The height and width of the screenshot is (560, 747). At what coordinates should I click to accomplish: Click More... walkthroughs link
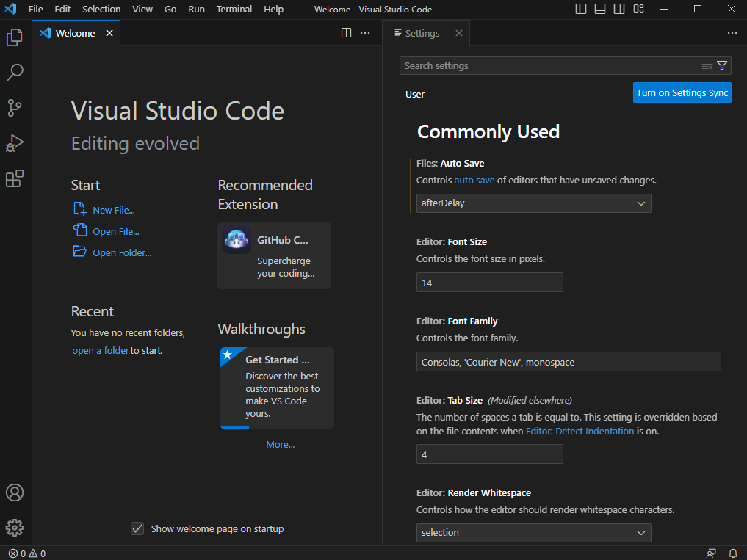280,444
